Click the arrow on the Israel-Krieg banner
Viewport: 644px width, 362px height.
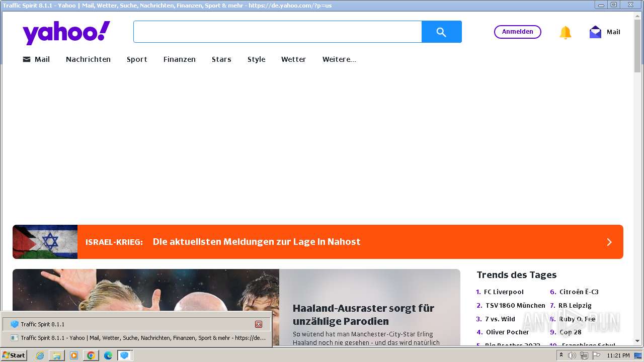point(609,242)
